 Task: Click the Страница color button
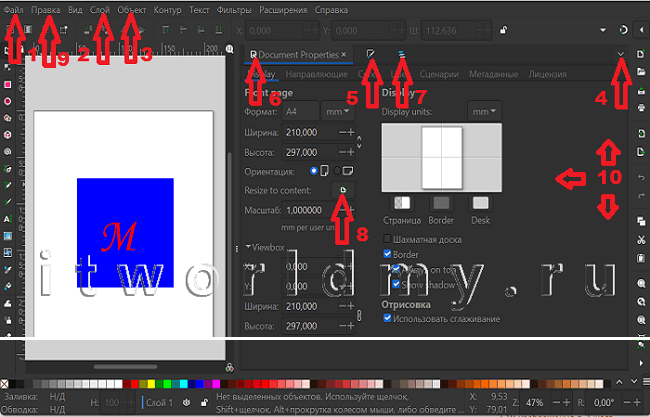402,203
